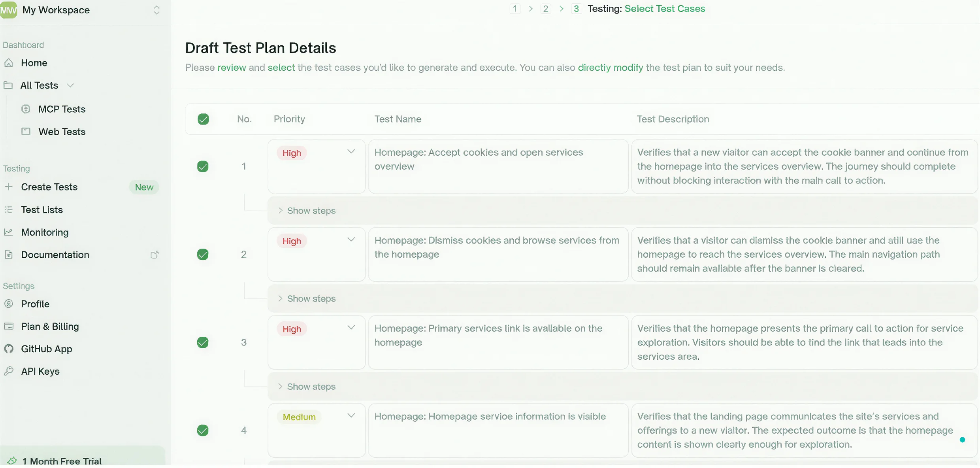Edit test name 'Homepage service information is visible'
Viewport: 980px width, 468px height.
tap(498, 430)
